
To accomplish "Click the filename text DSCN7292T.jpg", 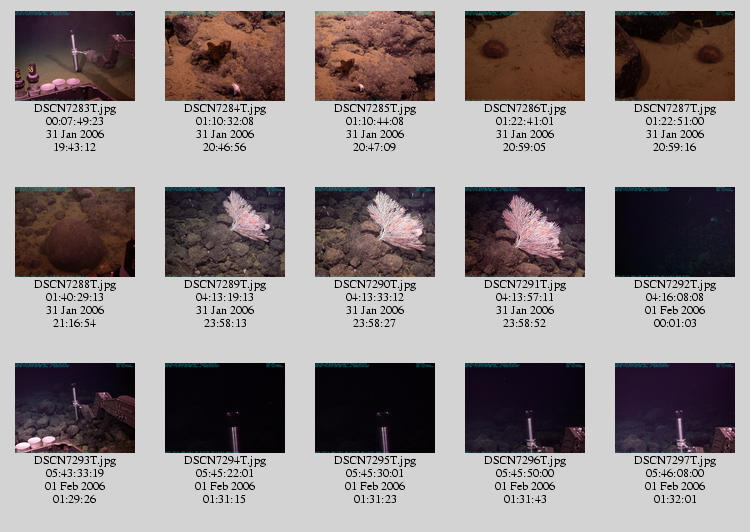I will coord(675,285).
